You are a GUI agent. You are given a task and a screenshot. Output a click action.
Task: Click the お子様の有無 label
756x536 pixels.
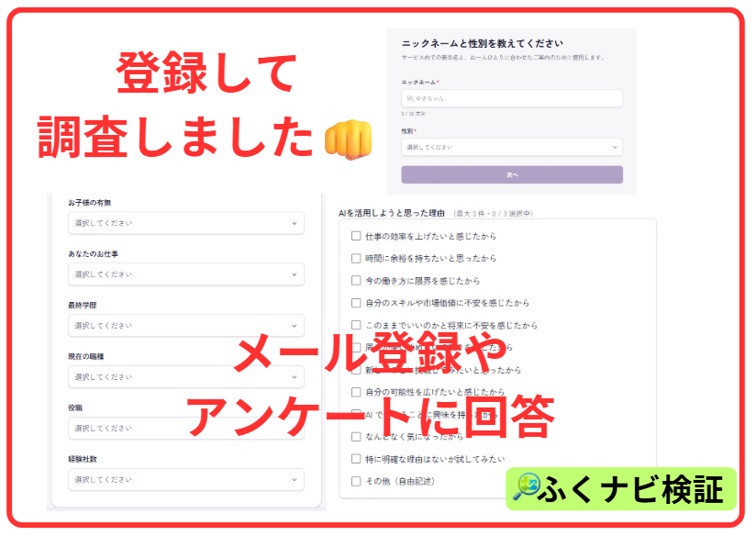click(90, 203)
